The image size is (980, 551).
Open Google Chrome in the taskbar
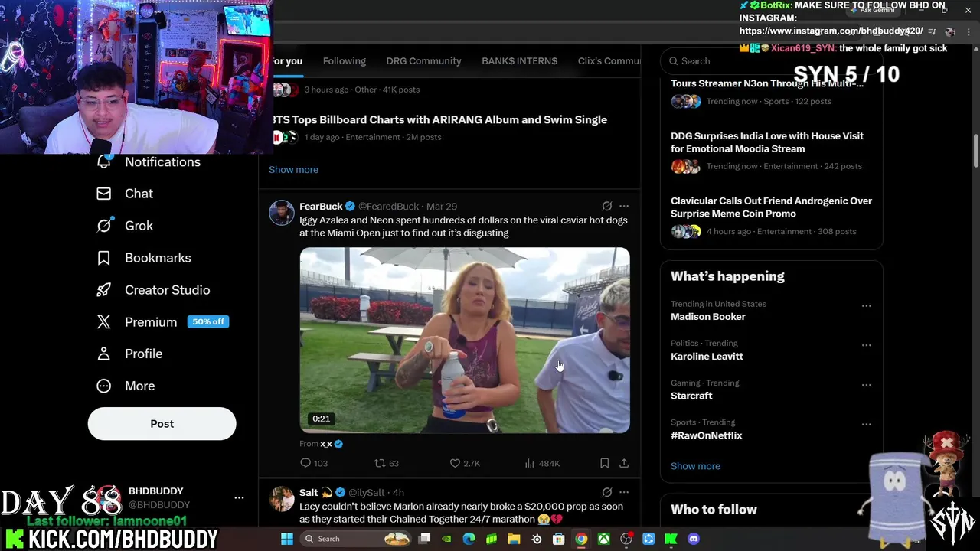click(581, 539)
